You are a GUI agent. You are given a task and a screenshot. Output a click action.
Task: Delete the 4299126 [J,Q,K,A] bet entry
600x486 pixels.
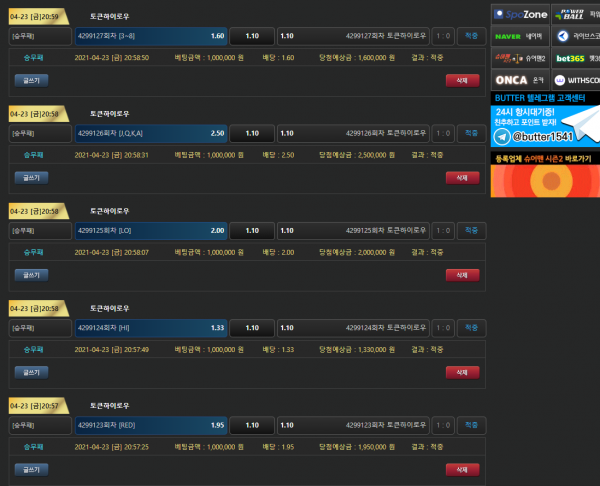pos(461,177)
